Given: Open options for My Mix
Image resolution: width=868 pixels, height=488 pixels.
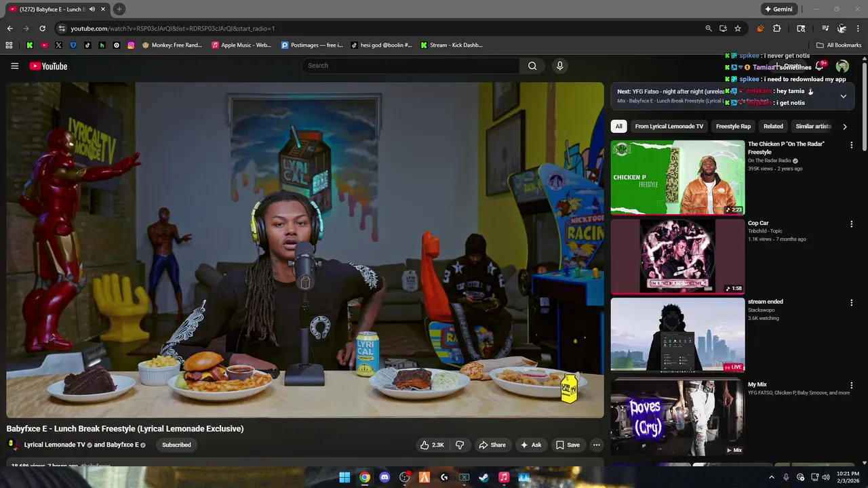Looking at the screenshot, I should pos(852,385).
